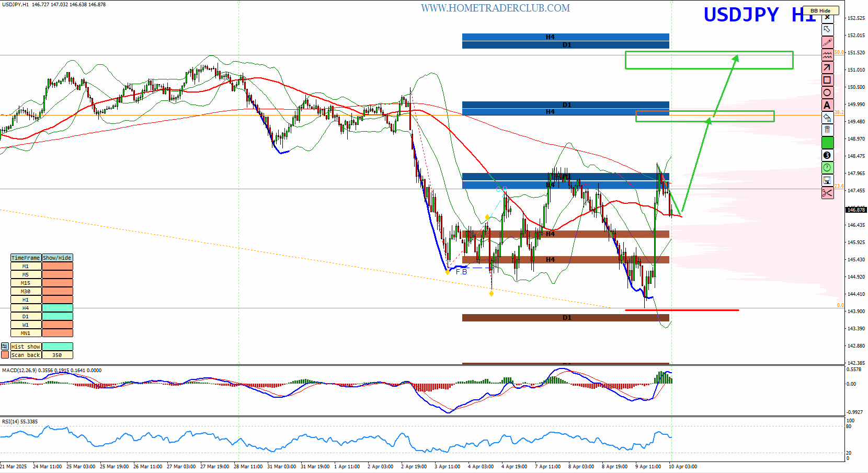Choose the wave lines tool
The image size is (868, 473).
(827, 55)
